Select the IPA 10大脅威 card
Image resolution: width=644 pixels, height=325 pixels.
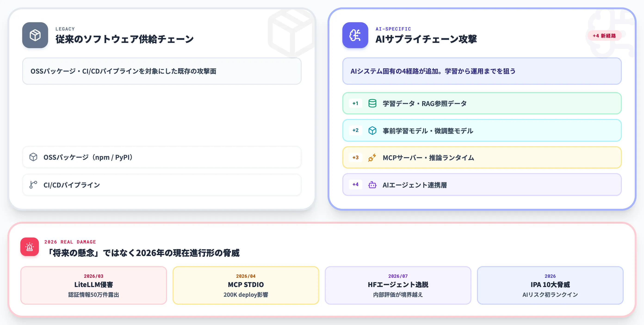click(x=550, y=285)
